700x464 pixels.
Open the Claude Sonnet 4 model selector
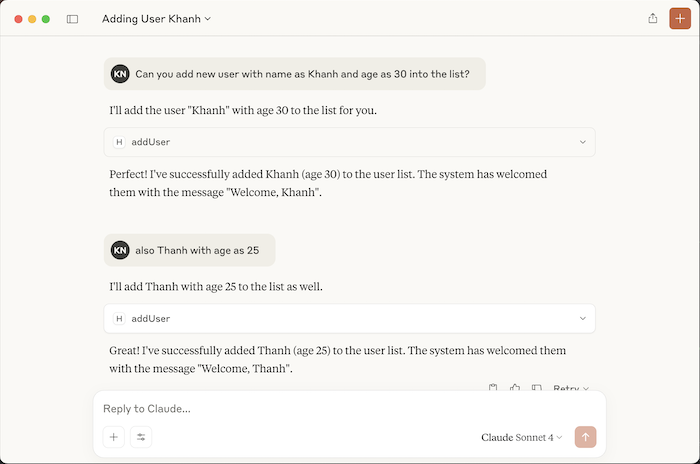522,437
